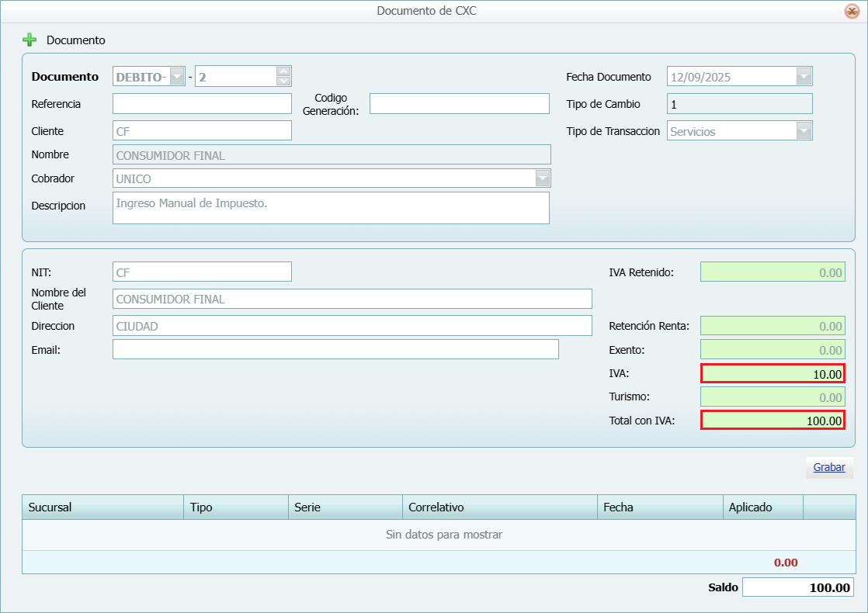Viewport: 868px width, 613px height.
Task: Select the Email input field
Action: click(x=335, y=349)
